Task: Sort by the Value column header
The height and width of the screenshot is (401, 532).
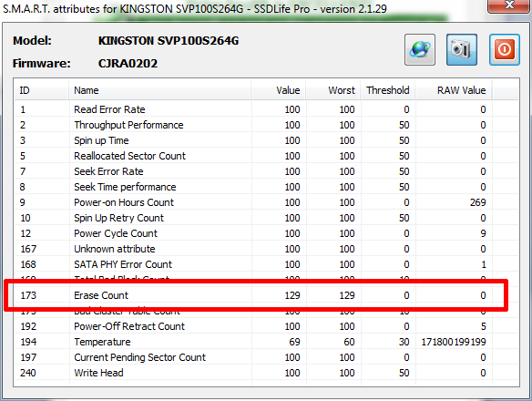Action: coord(278,90)
